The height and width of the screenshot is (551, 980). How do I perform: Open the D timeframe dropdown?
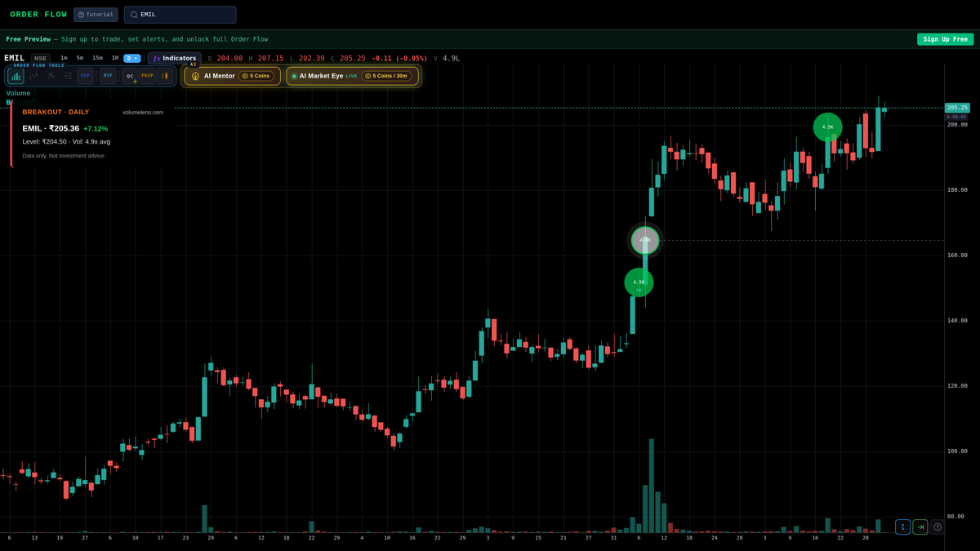click(132, 58)
